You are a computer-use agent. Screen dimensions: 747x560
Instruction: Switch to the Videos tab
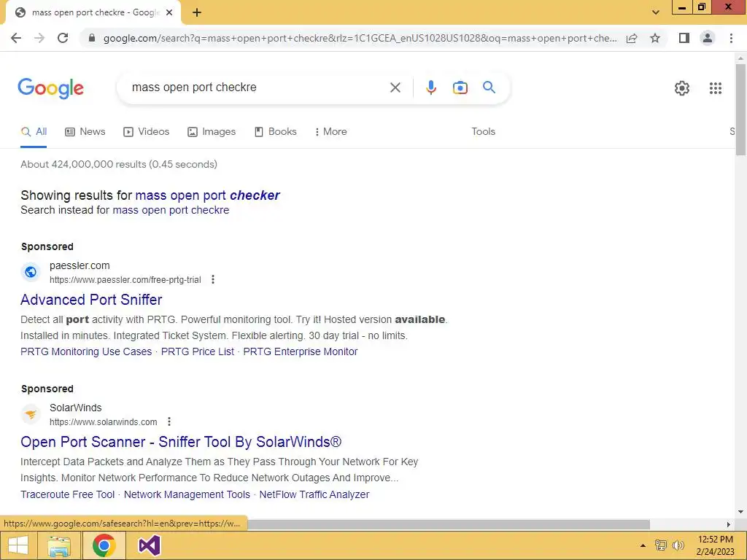146,132
